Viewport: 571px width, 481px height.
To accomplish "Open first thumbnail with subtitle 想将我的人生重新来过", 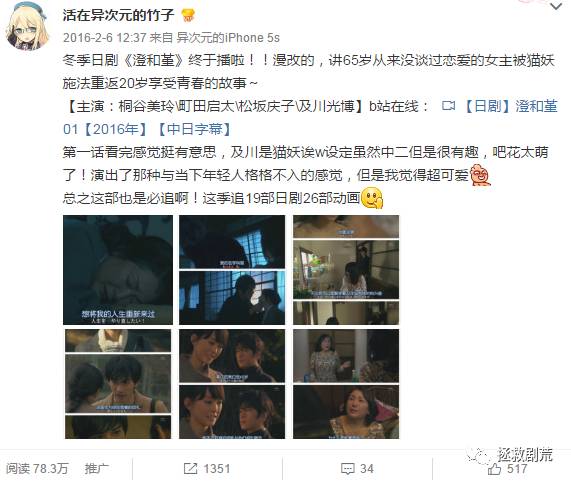I will (118, 270).
